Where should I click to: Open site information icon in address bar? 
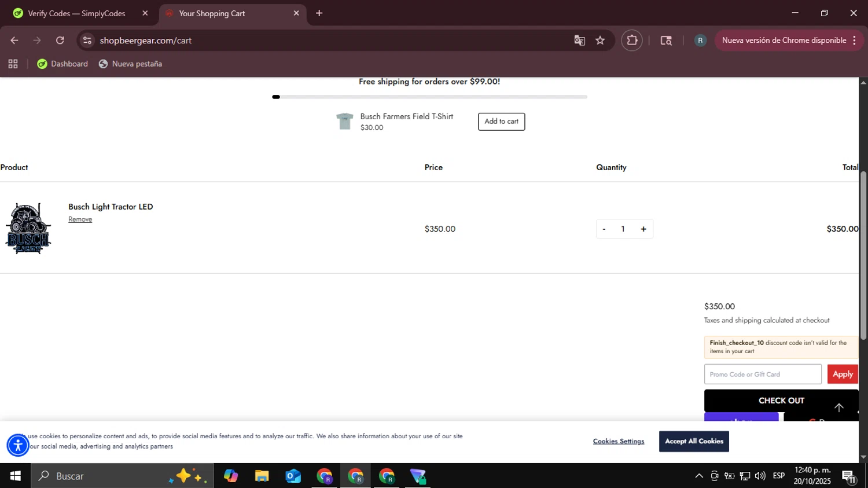[87, 41]
